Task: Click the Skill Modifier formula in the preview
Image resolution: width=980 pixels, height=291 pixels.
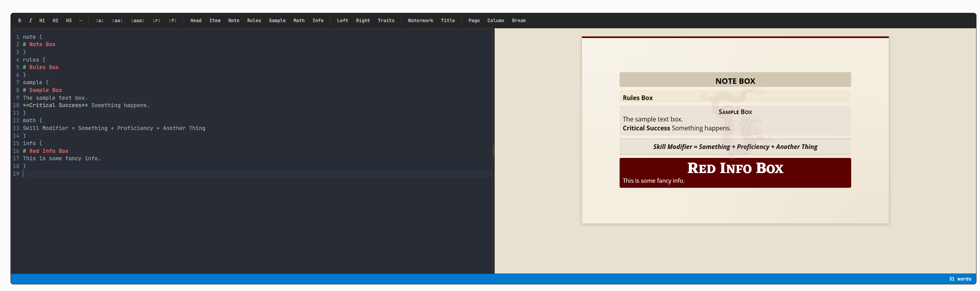Action: tap(735, 147)
